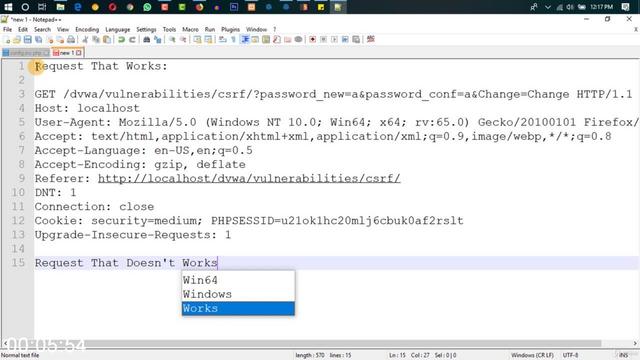Open the Plugins menu
This screenshot has width=640, height=360.
(x=231, y=29)
